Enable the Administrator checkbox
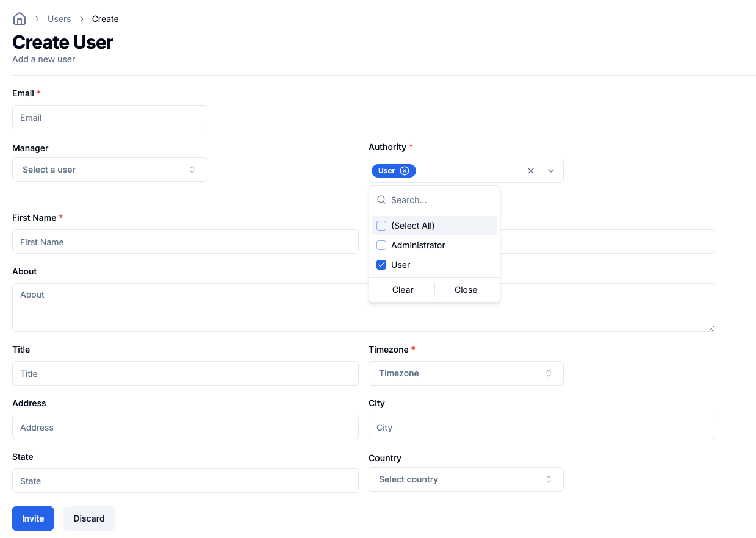Screen dimensions: 756x538 tap(381, 245)
